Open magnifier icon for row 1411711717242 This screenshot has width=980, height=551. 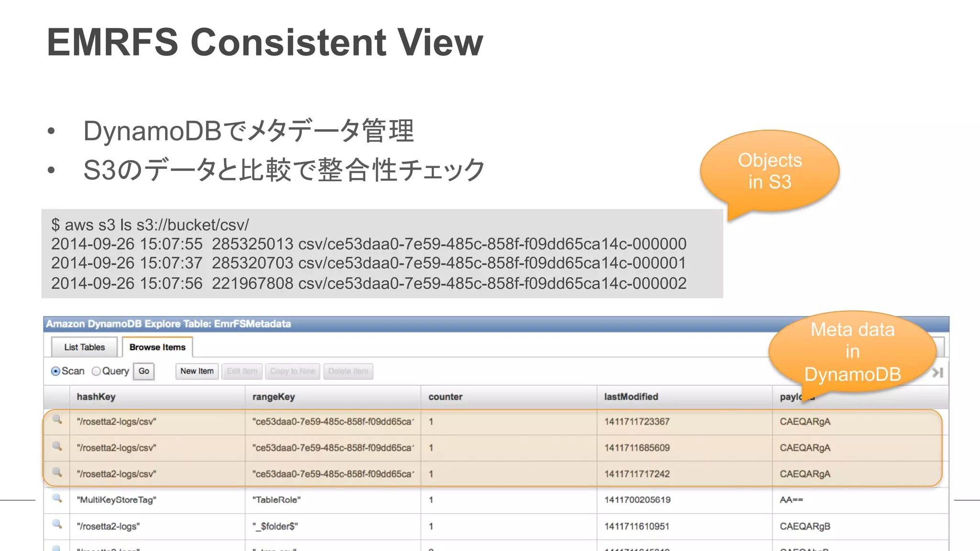(57, 473)
